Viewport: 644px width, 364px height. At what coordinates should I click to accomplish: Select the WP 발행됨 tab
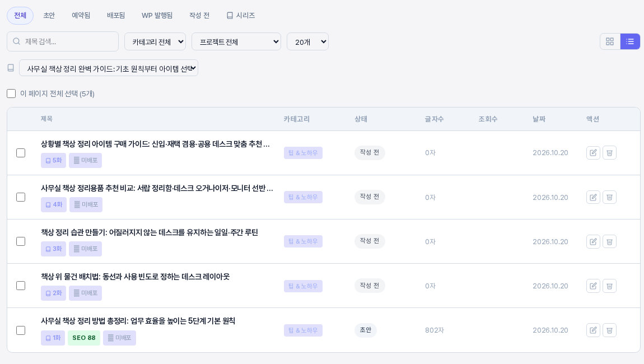click(157, 16)
